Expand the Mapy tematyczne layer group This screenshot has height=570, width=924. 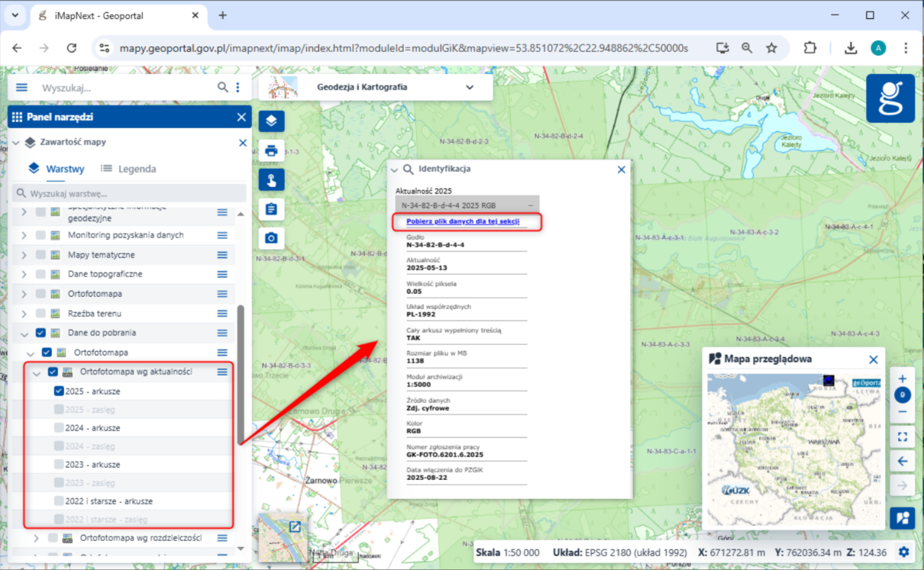[24, 255]
